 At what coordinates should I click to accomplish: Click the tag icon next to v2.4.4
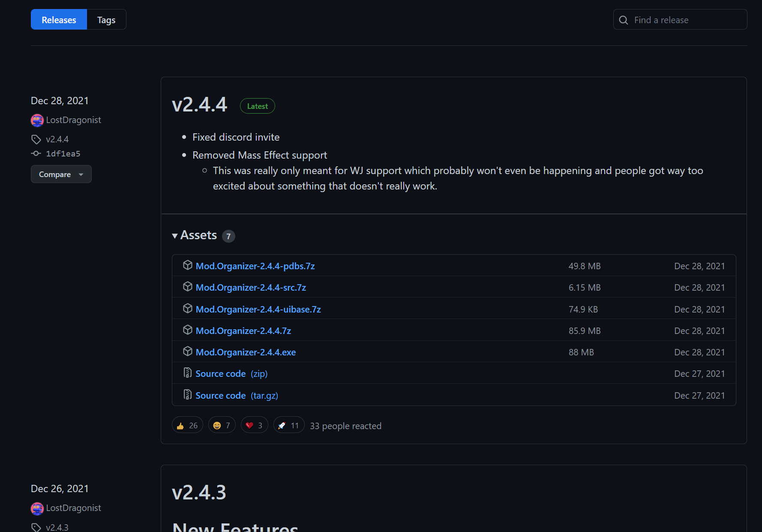(36, 139)
